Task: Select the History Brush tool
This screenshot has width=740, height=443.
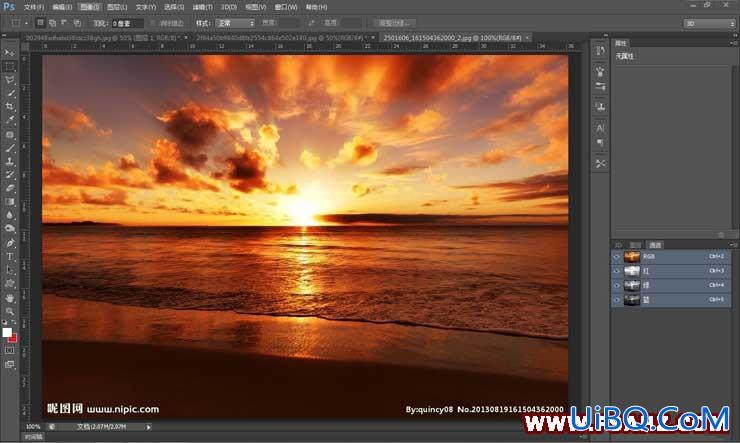Action: 9,175
